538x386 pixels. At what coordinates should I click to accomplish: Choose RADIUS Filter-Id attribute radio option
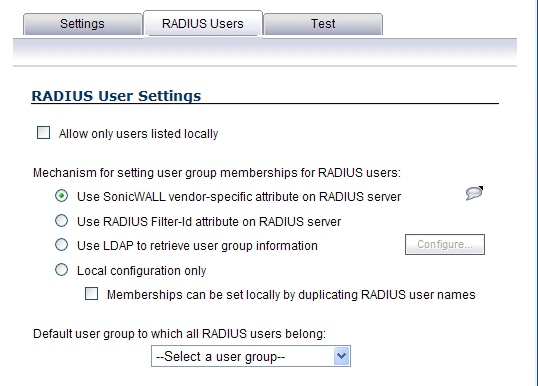click(x=61, y=221)
